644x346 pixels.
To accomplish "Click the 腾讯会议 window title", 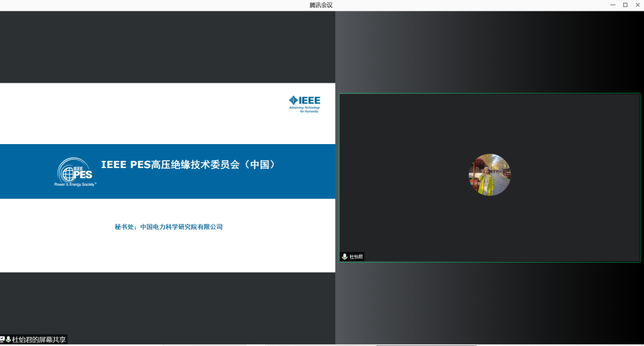I will click(321, 5).
